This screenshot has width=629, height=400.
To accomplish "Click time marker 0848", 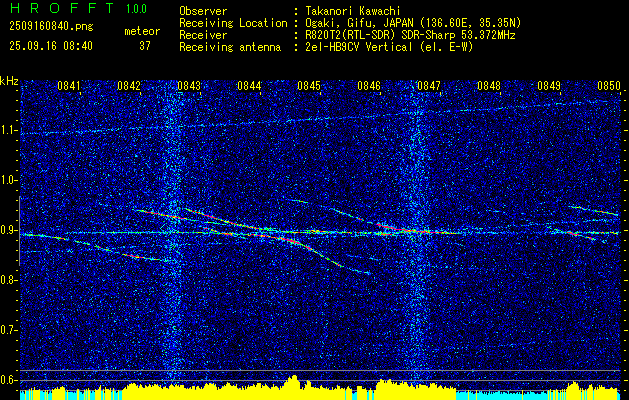I will click(489, 86).
